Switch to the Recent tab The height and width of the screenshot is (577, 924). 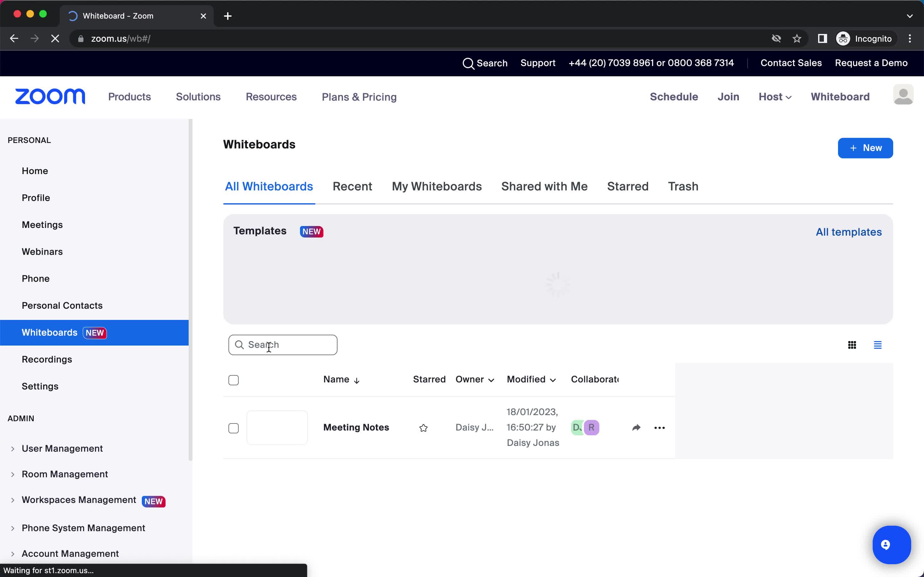(352, 186)
